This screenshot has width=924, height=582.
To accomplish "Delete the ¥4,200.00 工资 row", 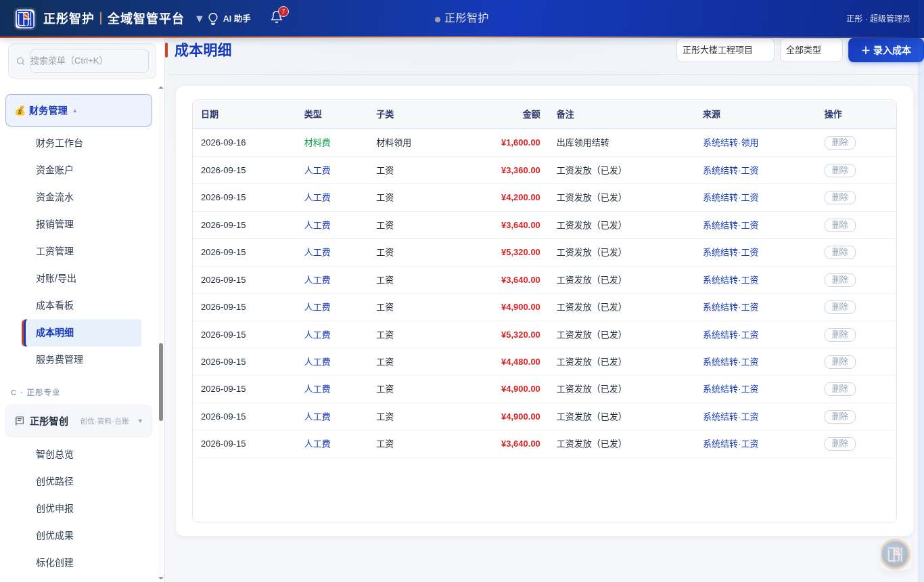I will click(x=839, y=198).
